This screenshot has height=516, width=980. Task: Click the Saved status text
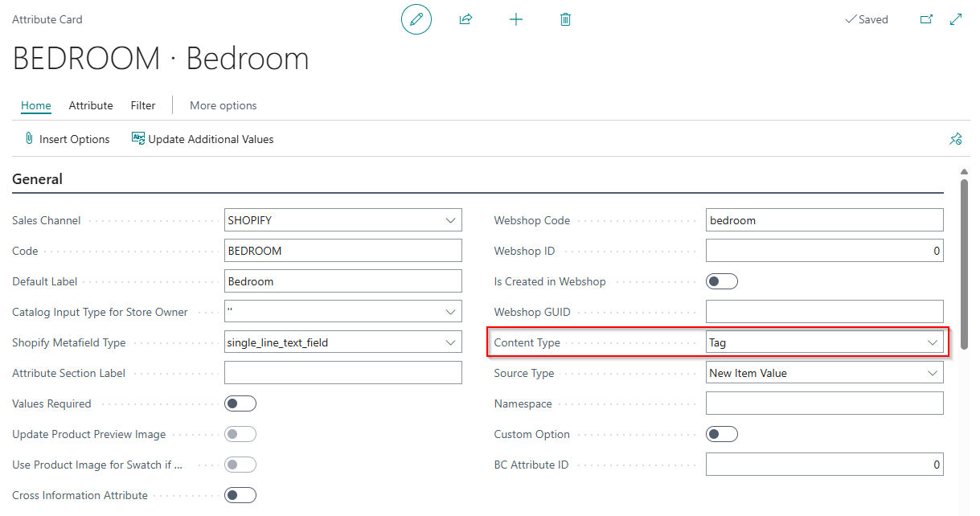pos(873,19)
